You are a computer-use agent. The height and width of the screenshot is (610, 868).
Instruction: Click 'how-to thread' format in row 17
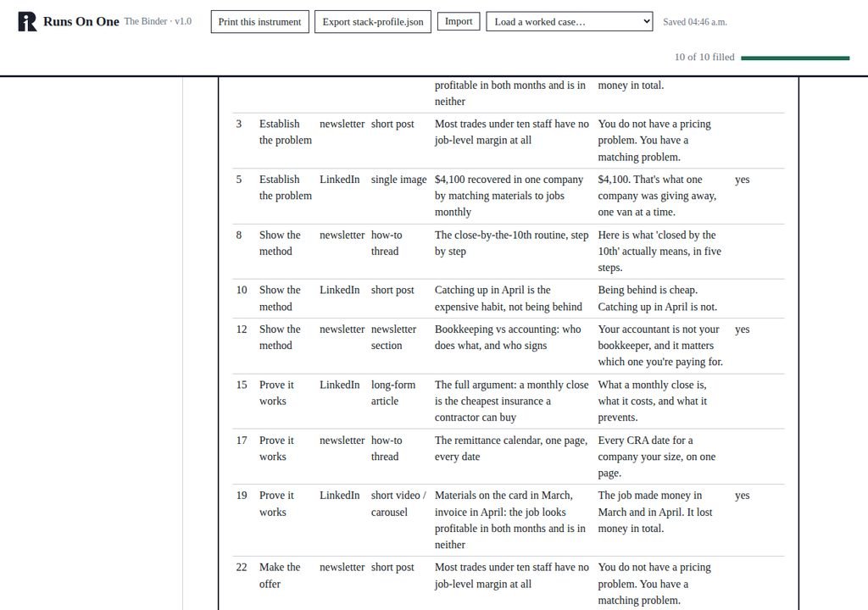387,448
